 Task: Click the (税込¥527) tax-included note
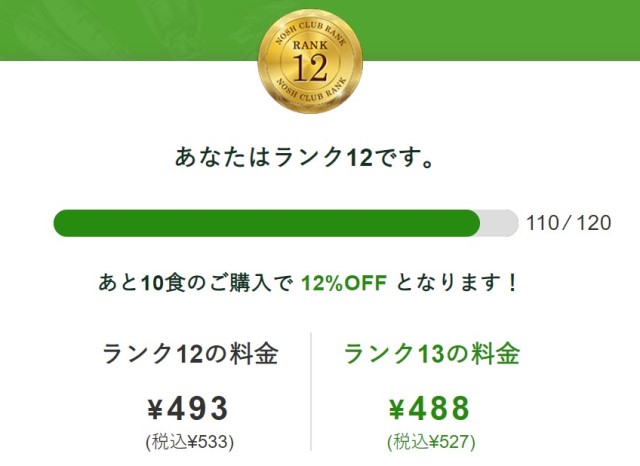(x=431, y=442)
